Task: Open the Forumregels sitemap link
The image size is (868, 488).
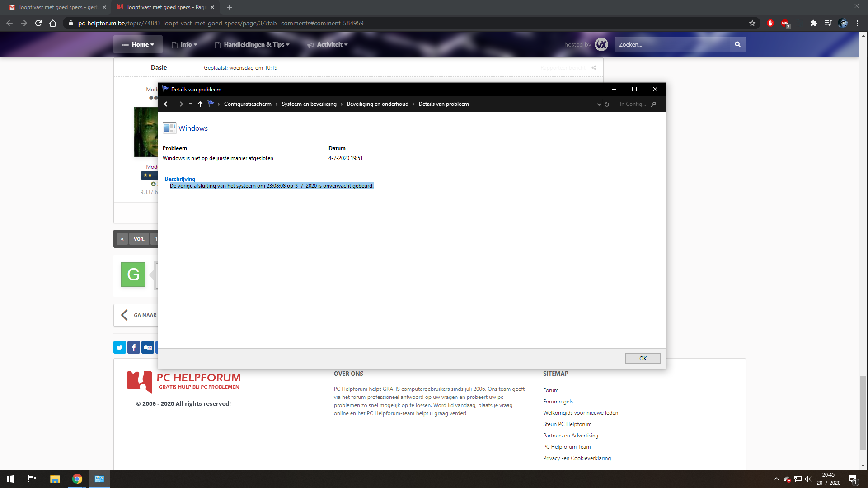Action: (558, 402)
